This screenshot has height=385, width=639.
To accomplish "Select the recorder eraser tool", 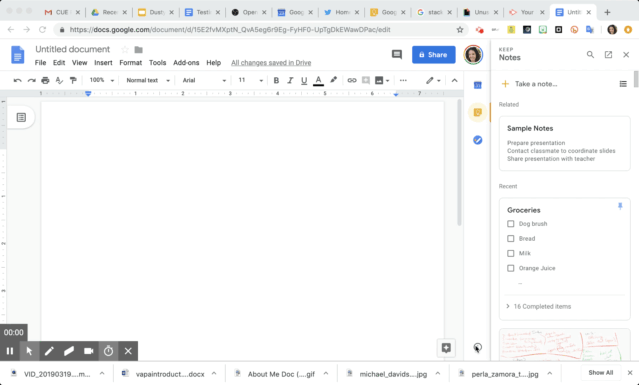I will [x=69, y=351].
